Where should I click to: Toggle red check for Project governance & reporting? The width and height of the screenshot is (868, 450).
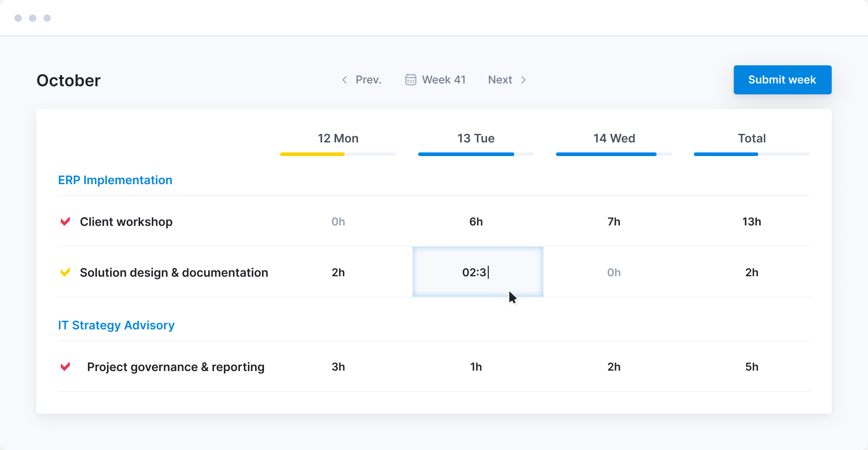[65, 367]
